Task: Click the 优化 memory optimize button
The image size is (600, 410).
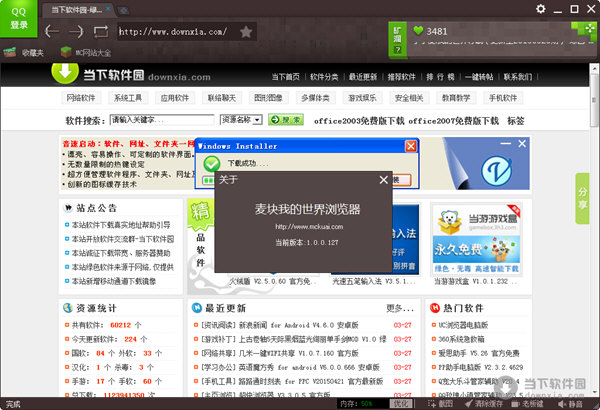Action: point(401,403)
